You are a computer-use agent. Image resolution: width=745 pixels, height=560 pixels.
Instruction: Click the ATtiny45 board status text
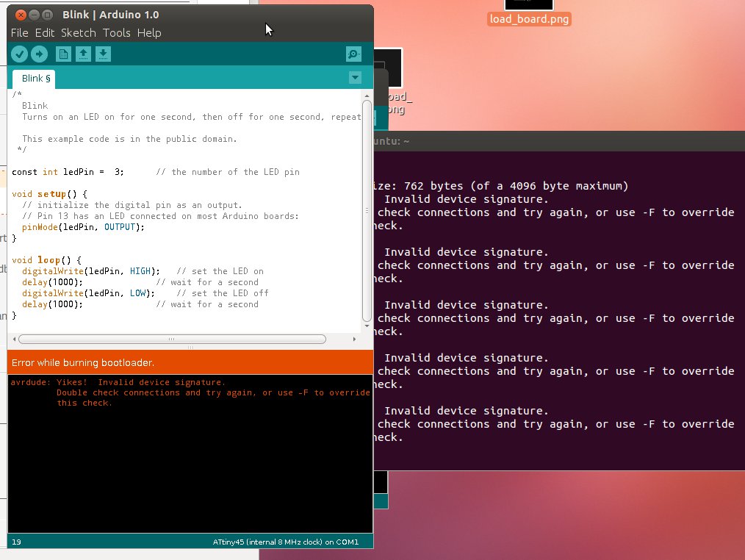pos(286,542)
